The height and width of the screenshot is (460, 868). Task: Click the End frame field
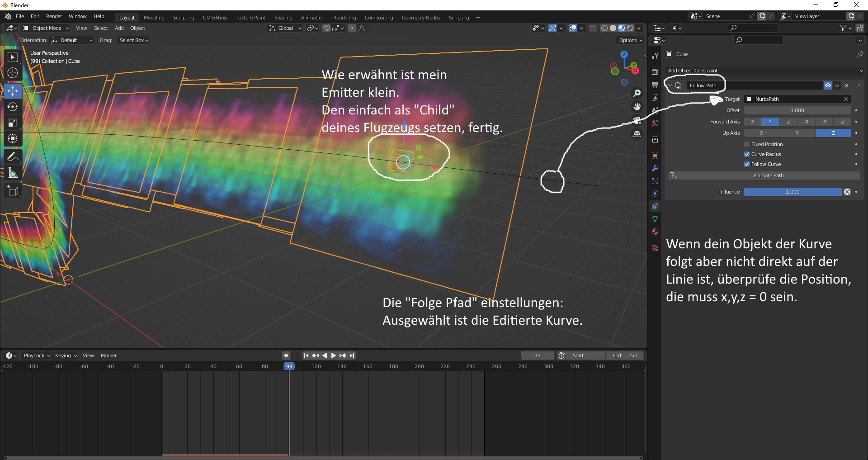click(625, 356)
